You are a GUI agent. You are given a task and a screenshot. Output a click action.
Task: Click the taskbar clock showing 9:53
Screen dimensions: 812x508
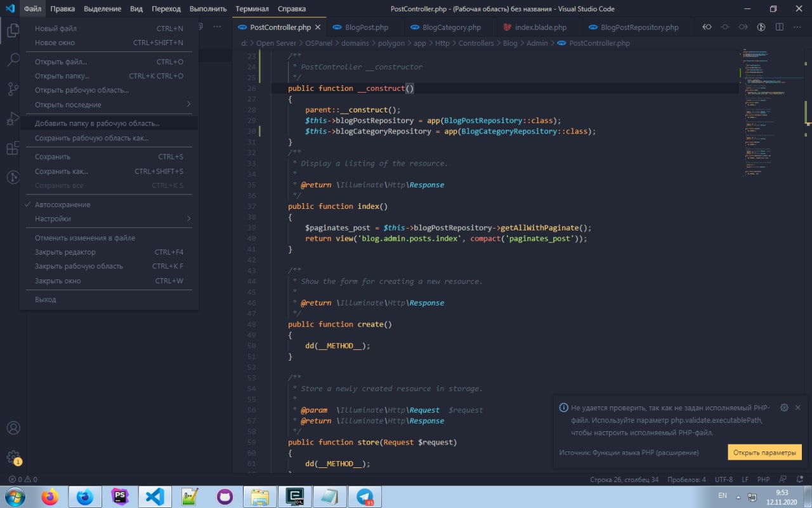point(782,497)
